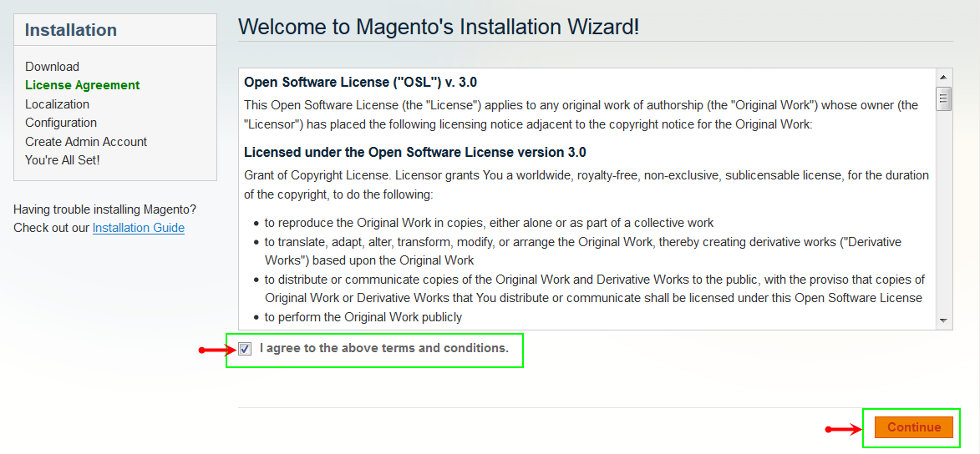Image resolution: width=980 pixels, height=454 pixels.
Task: Click the You're All Set! step
Action: [x=63, y=160]
